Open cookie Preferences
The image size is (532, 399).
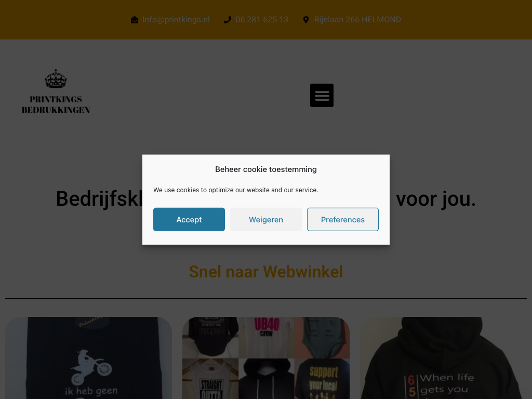click(343, 220)
